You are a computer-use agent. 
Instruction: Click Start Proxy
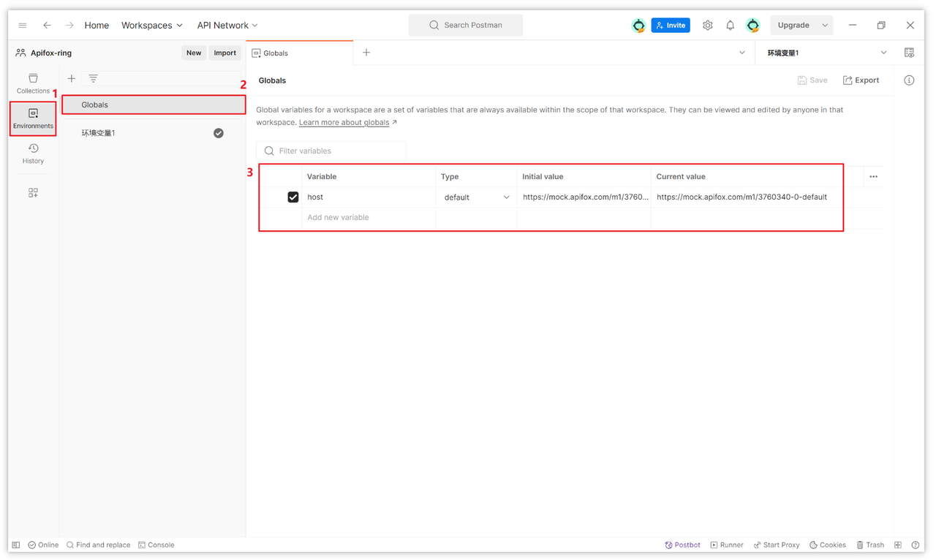click(777, 545)
